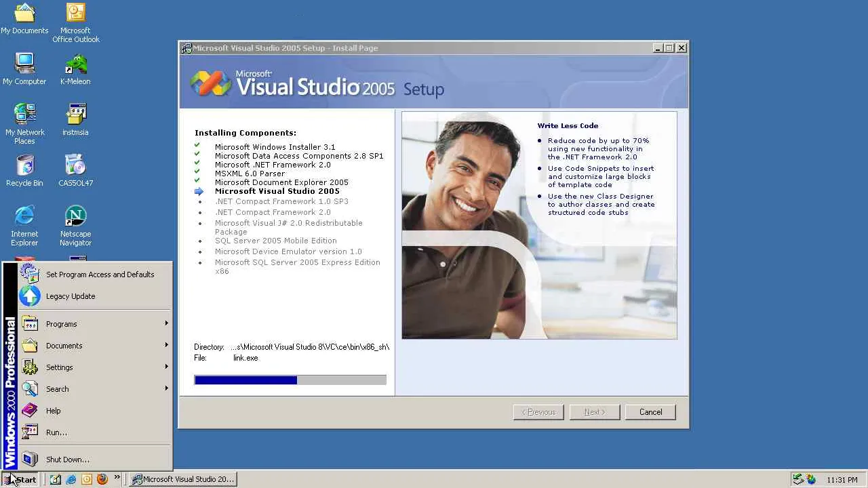Expand the quick launch overflow chevron
The width and height of the screenshot is (868, 488).
tap(117, 478)
